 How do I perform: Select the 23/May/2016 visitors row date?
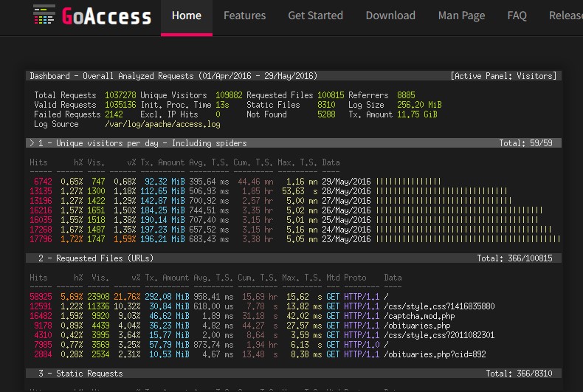click(x=346, y=239)
